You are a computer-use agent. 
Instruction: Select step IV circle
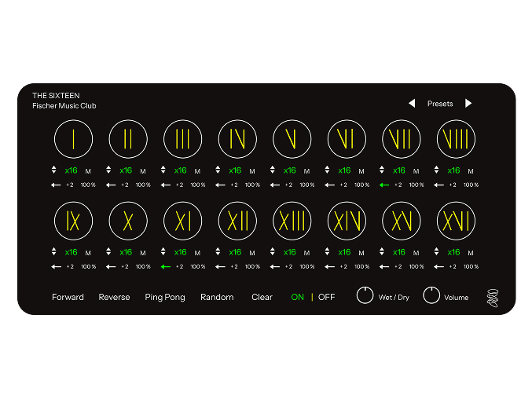point(237,139)
